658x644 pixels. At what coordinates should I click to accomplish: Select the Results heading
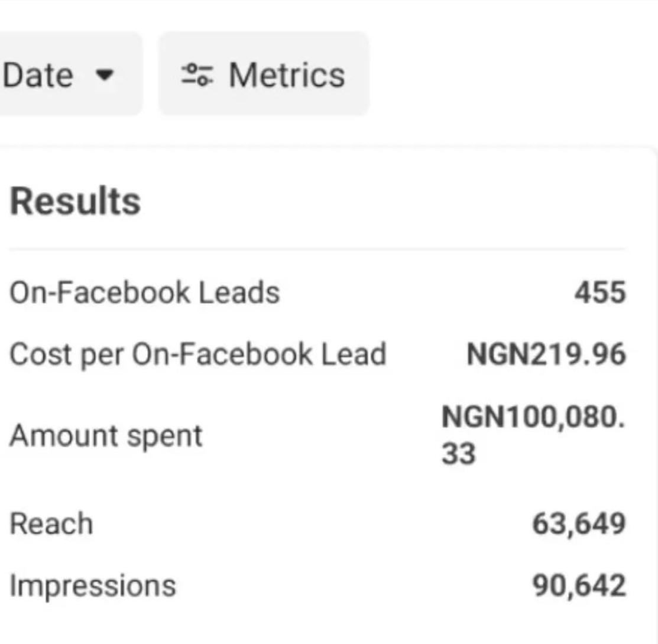[75, 201]
